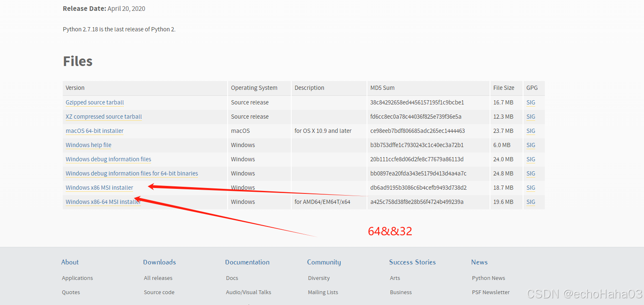The width and height of the screenshot is (644, 305).
Task: Click the 'for OS X 10.9 and later' description
Action: point(323,131)
